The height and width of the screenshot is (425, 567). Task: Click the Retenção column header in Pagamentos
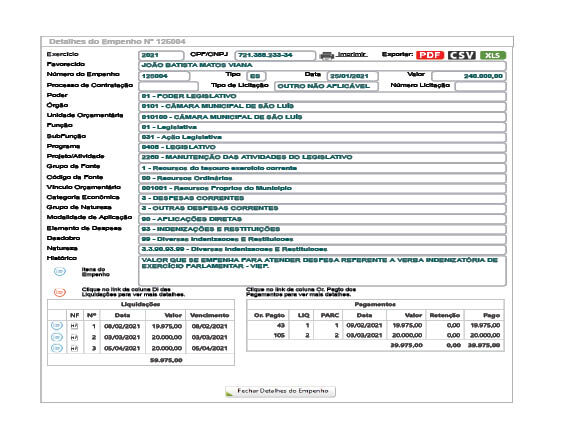[x=444, y=315]
